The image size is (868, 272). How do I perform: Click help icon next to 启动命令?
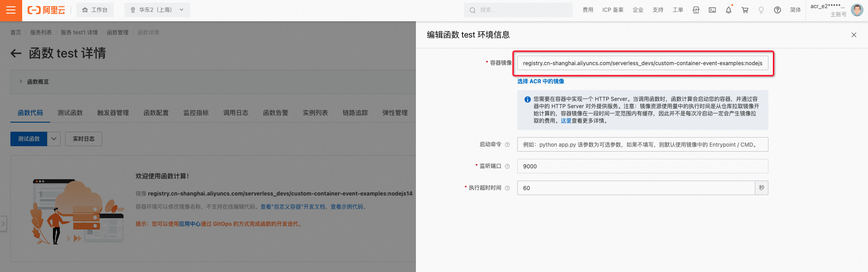(507, 145)
